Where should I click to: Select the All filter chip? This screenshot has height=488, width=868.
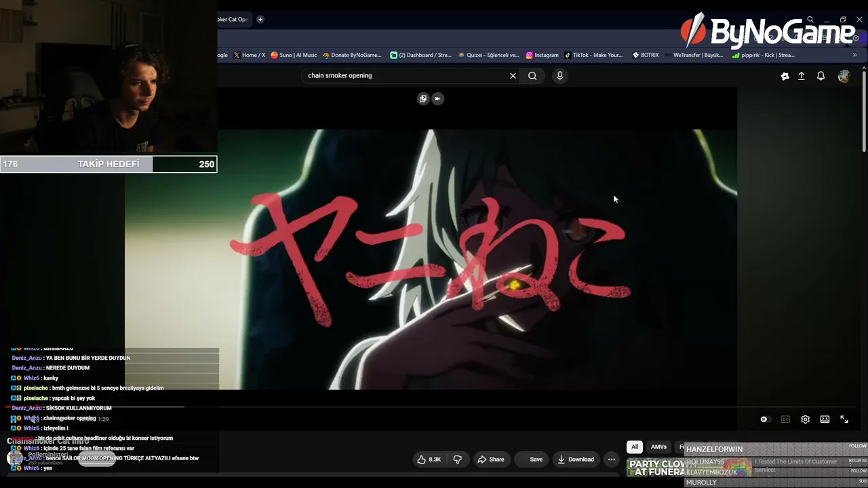click(x=635, y=447)
